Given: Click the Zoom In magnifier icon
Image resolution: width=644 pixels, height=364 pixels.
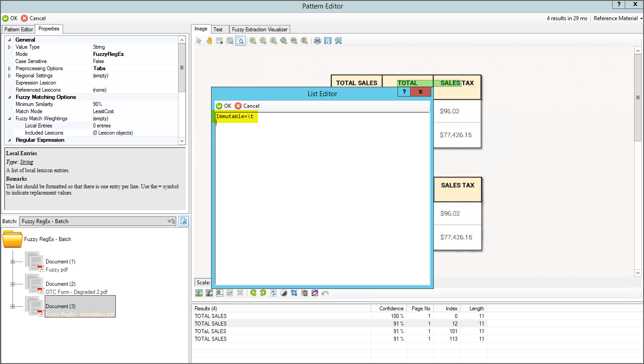Looking at the screenshot, I should [x=253, y=41].
